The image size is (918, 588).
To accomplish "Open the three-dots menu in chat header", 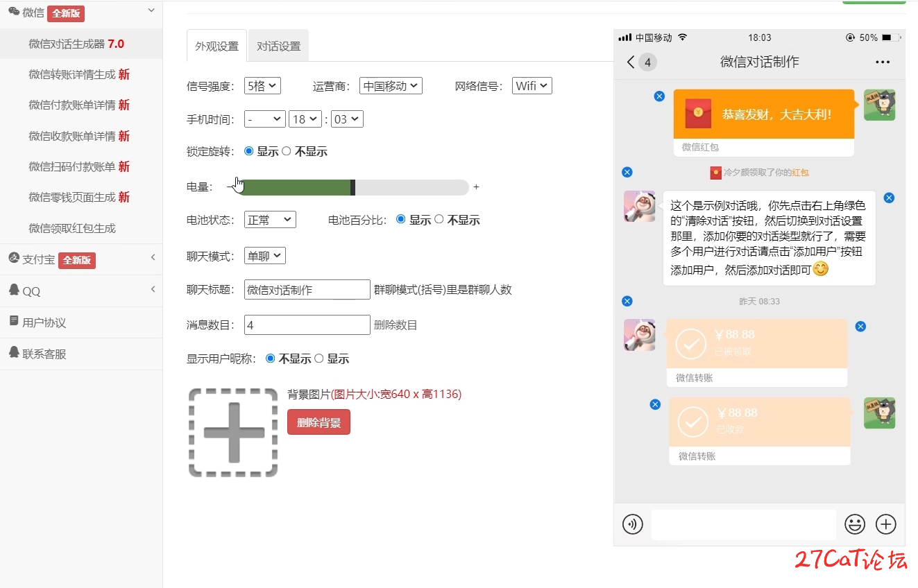I will [883, 62].
